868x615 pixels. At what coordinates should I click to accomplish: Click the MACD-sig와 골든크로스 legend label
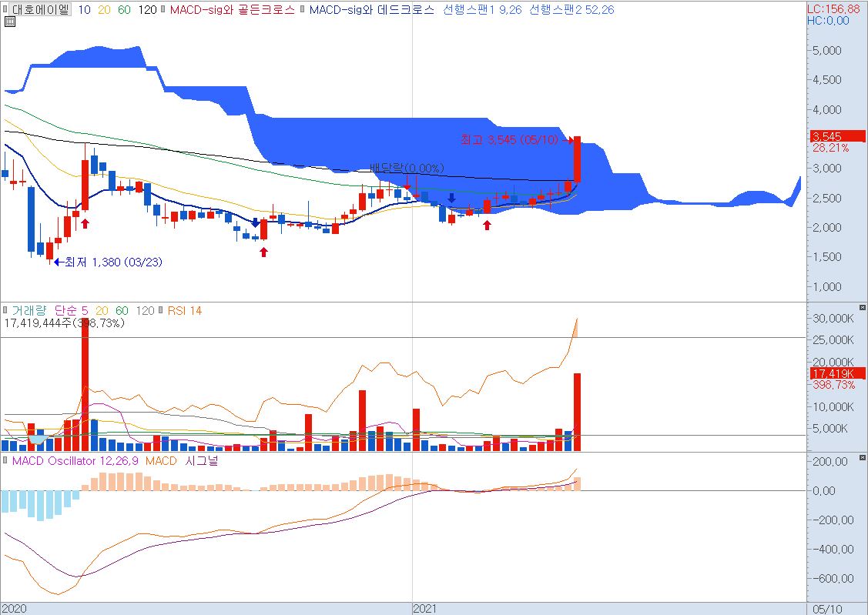click(232, 9)
